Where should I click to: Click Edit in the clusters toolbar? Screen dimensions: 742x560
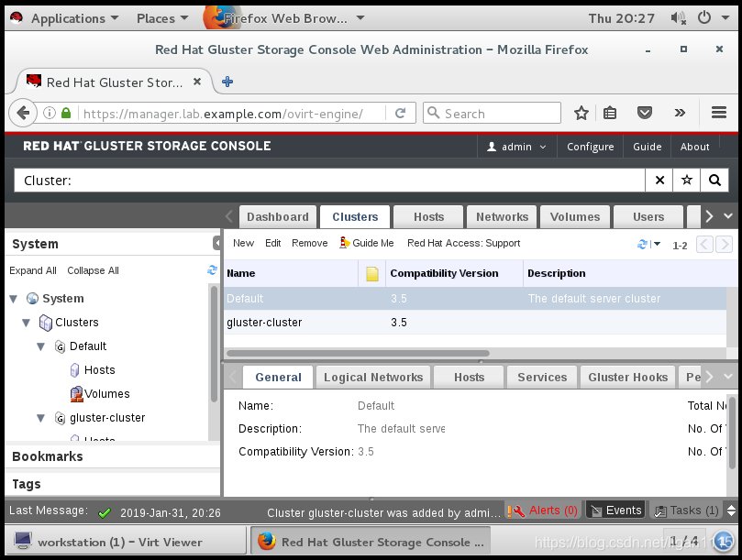coord(273,243)
